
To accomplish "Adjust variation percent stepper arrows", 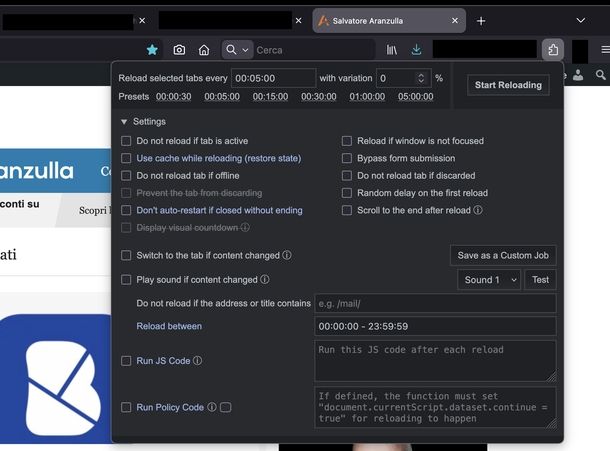I will pyautogui.click(x=421, y=78).
